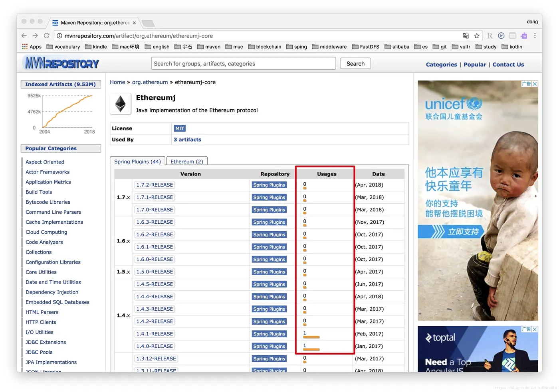Viewport: 559px width, 392px height.
Task: Click the purple puzzle extension icon
Action: click(x=524, y=35)
